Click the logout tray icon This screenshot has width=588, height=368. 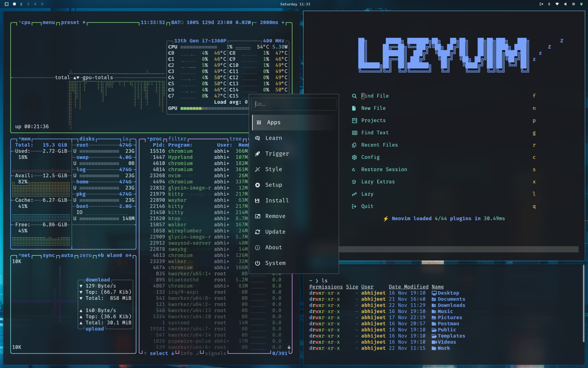[541, 4]
